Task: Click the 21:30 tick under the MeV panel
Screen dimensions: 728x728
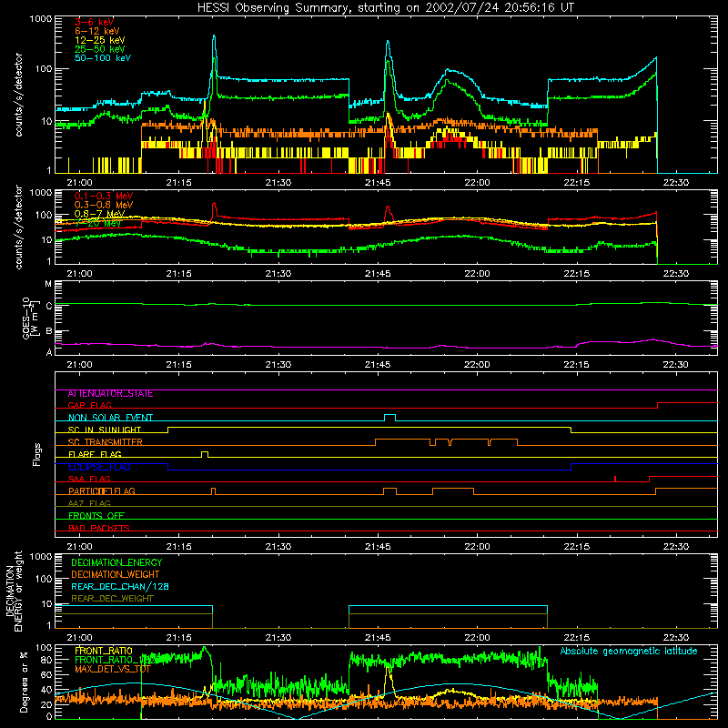Action: point(278,274)
